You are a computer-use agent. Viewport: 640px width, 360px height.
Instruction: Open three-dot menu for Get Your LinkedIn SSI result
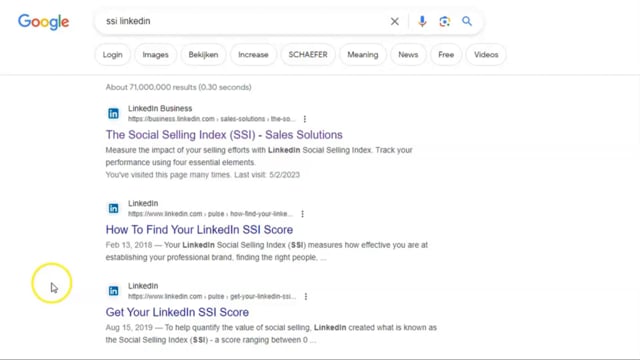point(306,296)
